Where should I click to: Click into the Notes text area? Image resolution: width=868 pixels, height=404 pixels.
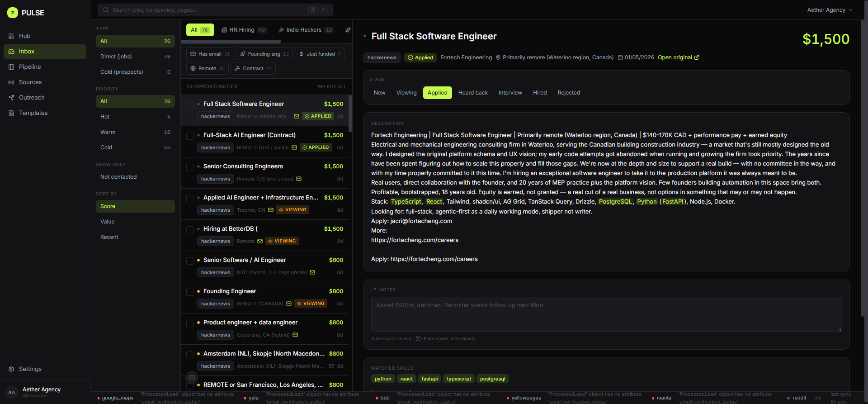click(606, 314)
